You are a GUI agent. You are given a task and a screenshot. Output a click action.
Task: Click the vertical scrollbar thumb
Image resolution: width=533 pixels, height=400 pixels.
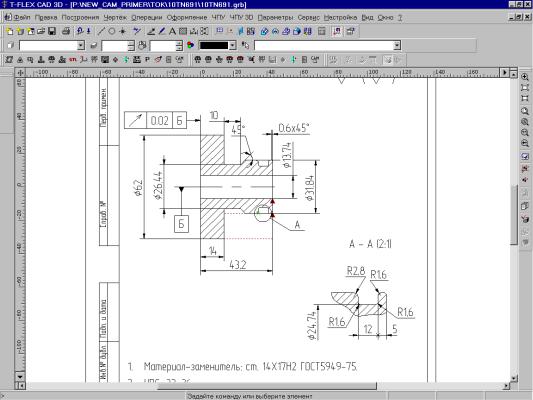point(514,214)
